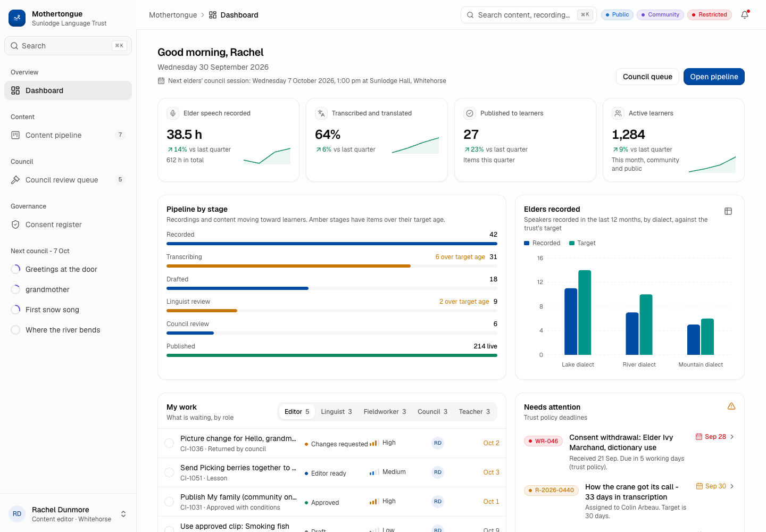Screen dimensions: 766x532
Task: Open crane story item chevron
Action: [732, 486]
